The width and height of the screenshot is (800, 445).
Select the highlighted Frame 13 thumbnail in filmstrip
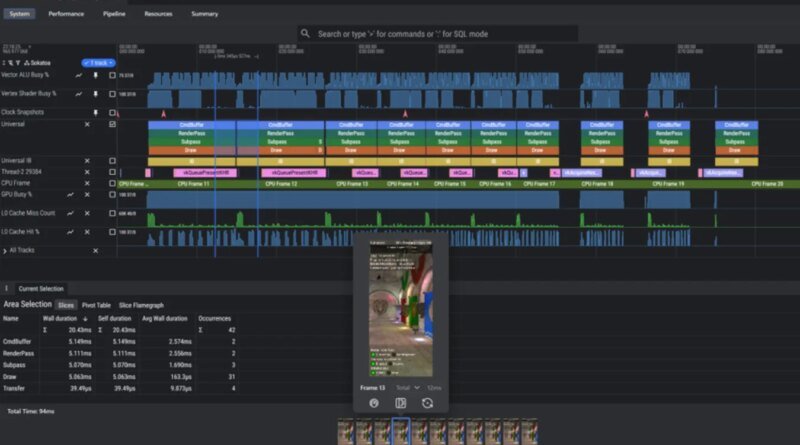coord(400,431)
